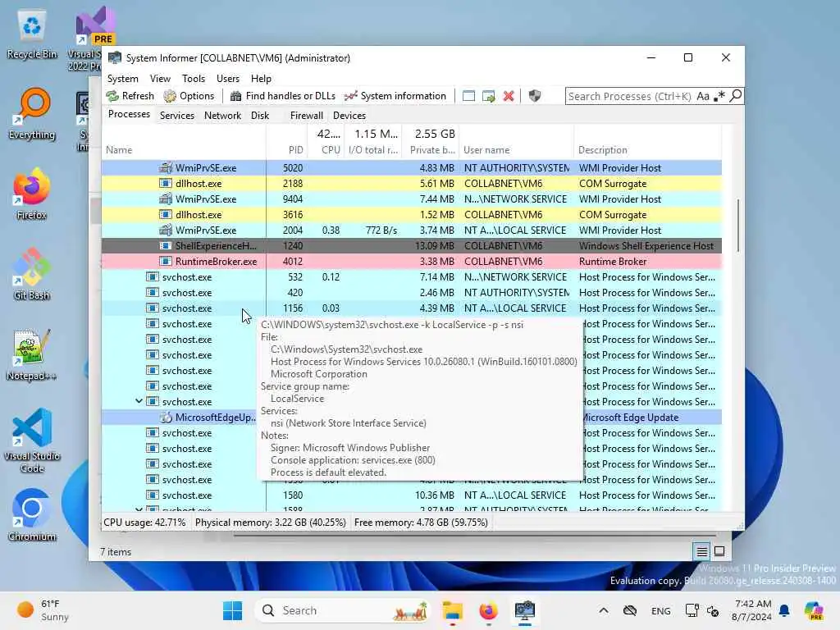Viewport: 840px width, 630px height.
Task: Click the magnifier search icon
Action: coord(736,96)
